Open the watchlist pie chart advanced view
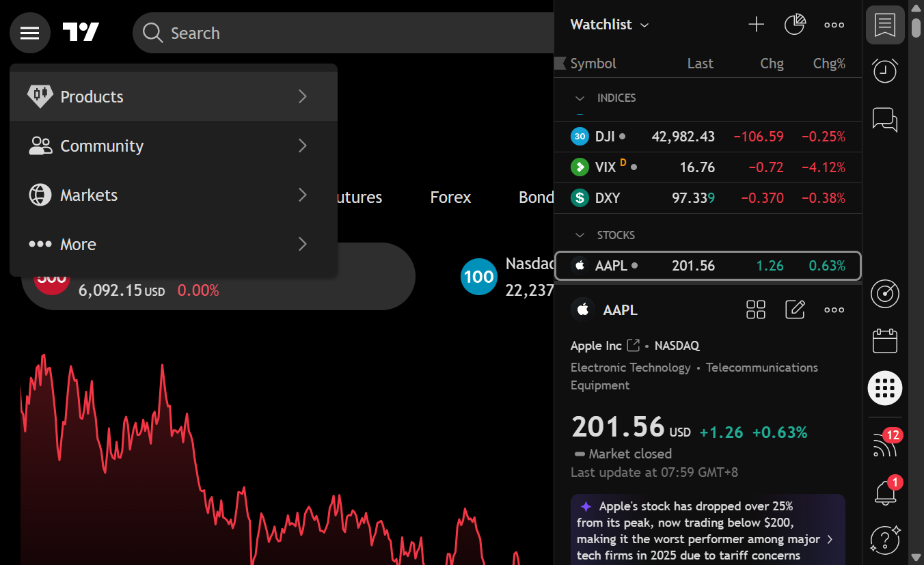The height and width of the screenshot is (565, 924). [x=795, y=25]
